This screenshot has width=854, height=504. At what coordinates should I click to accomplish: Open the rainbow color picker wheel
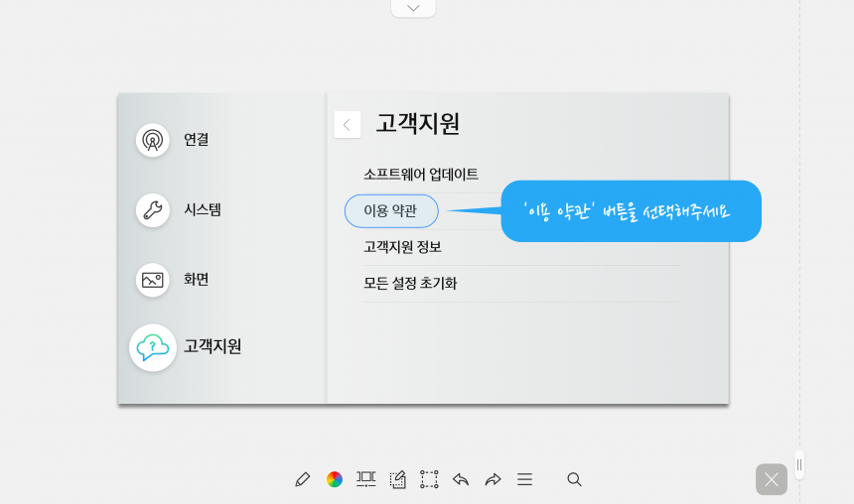coord(335,479)
